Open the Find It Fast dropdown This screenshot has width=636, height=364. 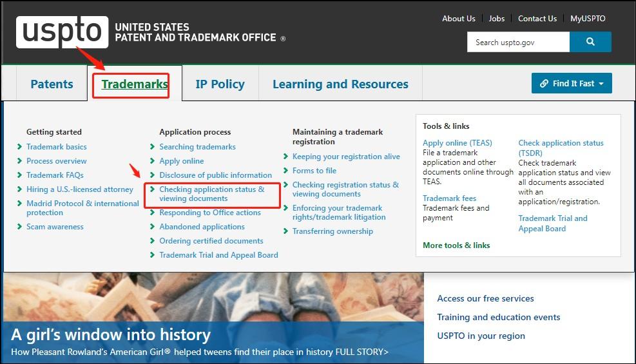[572, 83]
